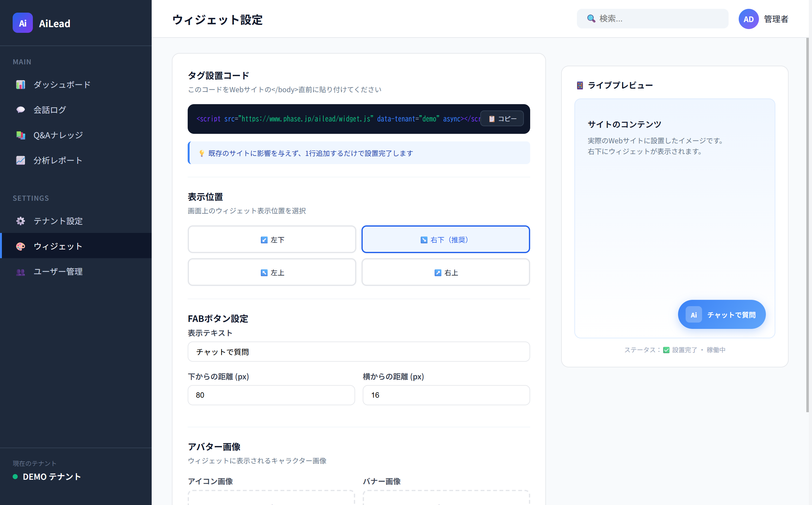The height and width of the screenshot is (505, 812).
Task: Click the AD admin avatar badge
Action: click(748, 19)
